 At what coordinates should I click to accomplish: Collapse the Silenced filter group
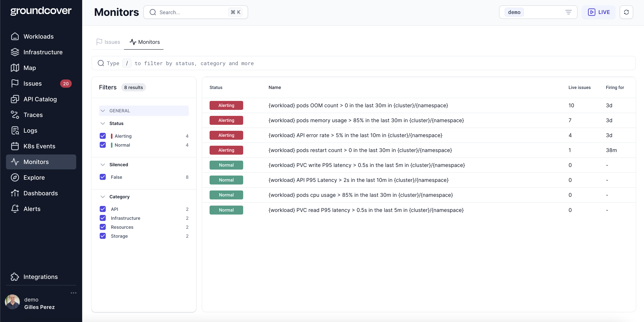(x=103, y=165)
